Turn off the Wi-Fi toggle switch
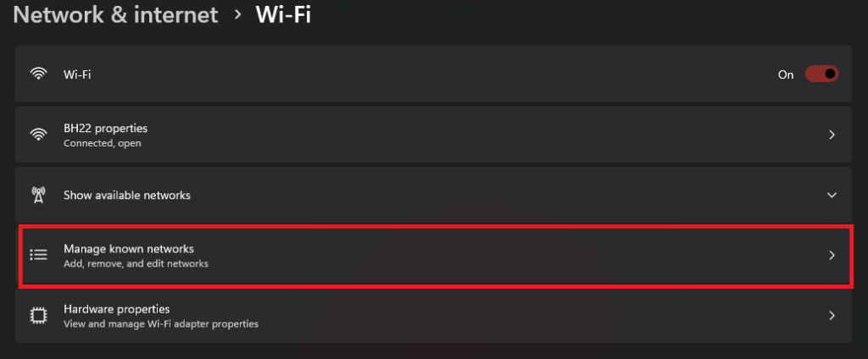 point(821,75)
